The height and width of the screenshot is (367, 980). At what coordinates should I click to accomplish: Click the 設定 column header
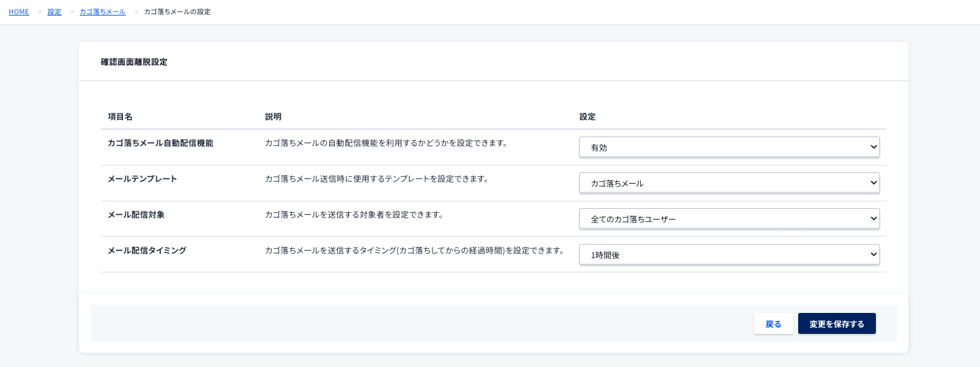point(587,116)
